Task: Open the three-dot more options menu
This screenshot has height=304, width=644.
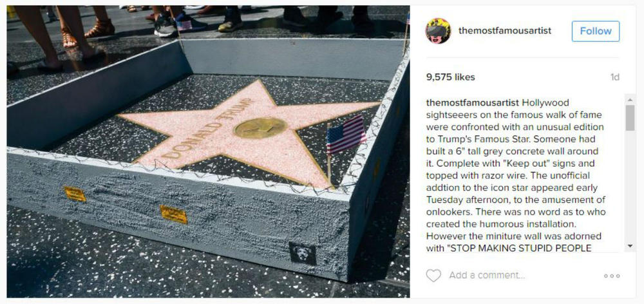Action: pos(612,276)
